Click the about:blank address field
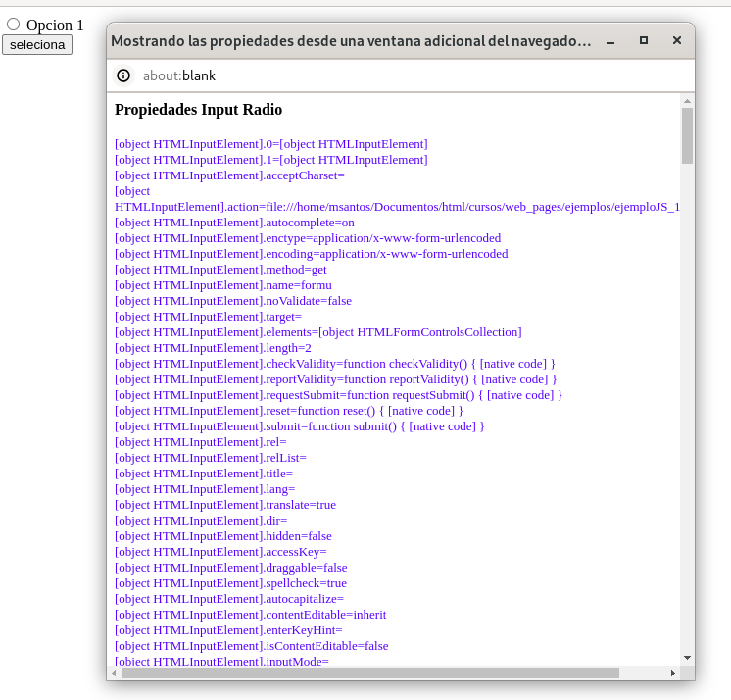This screenshot has height=700, width=731. coord(392,75)
